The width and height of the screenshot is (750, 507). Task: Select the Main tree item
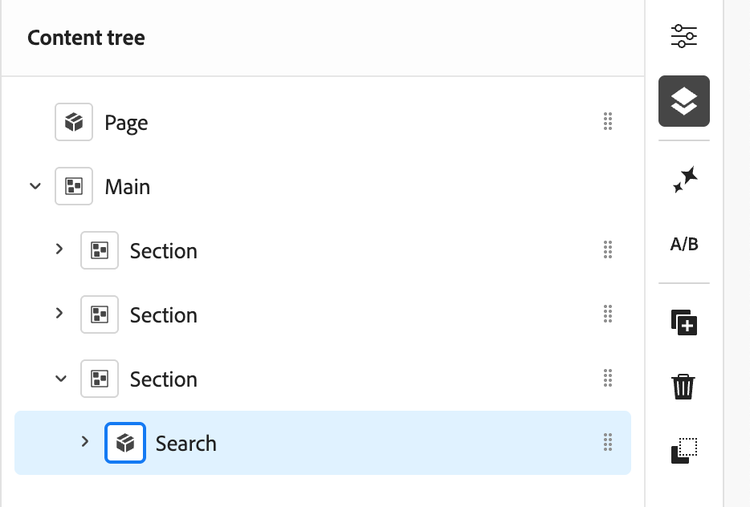(x=127, y=187)
